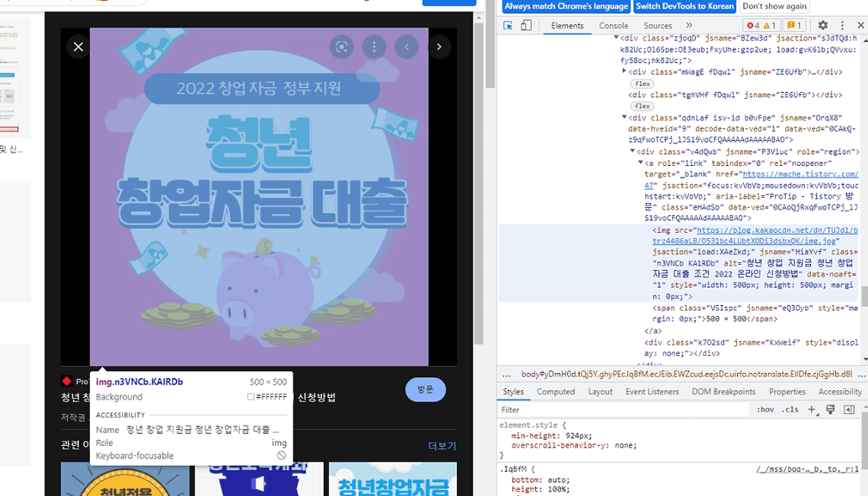This screenshot has width=868, height=496.
Task: Click the Background #FFFFFF swatch in tooltip
Action: (251, 397)
